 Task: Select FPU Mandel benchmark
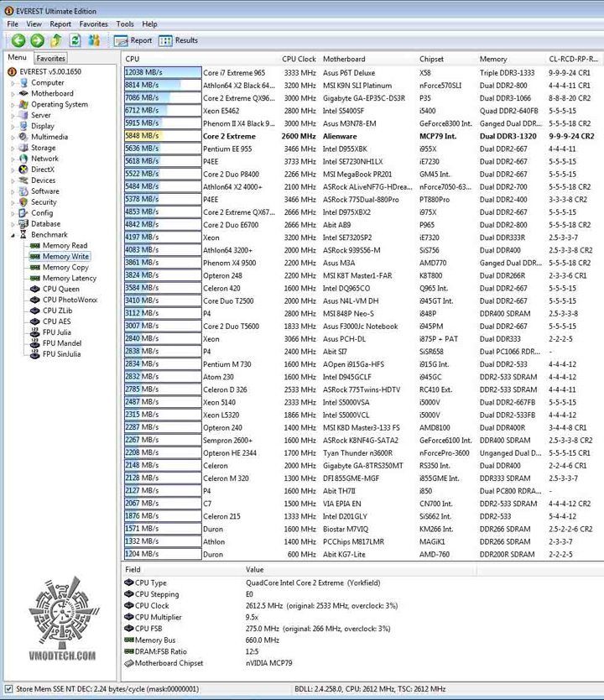click(61, 343)
